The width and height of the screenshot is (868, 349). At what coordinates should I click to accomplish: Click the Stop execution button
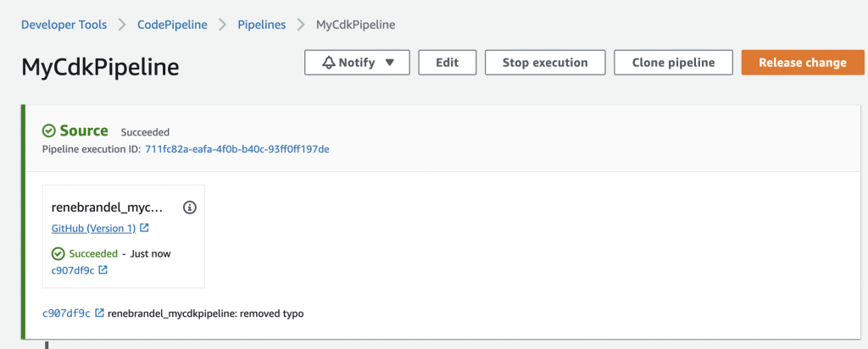pos(545,63)
